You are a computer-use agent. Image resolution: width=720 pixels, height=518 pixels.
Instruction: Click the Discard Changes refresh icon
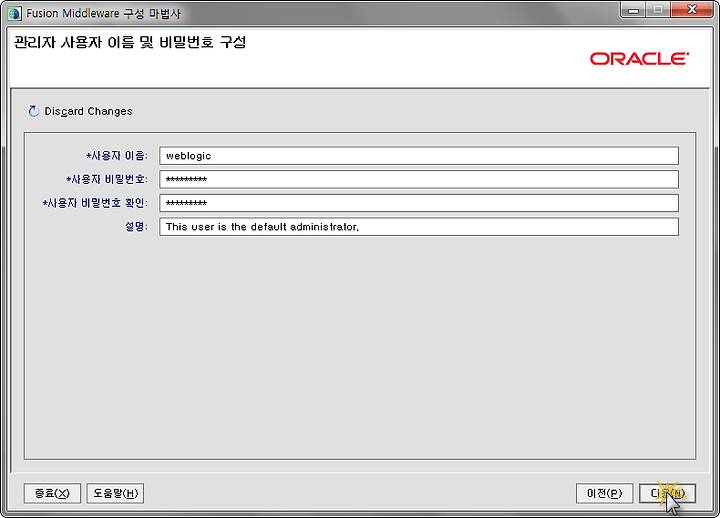point(34,111)
